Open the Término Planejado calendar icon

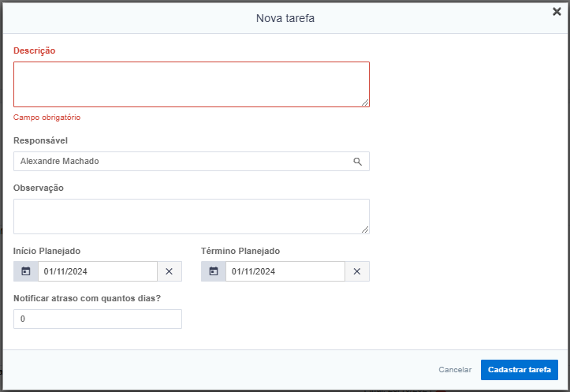(214, 271)
